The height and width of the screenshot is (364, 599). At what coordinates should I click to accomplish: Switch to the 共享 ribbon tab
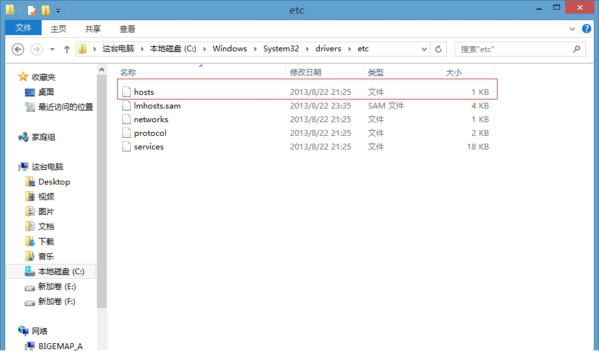(x=93, y=29)
